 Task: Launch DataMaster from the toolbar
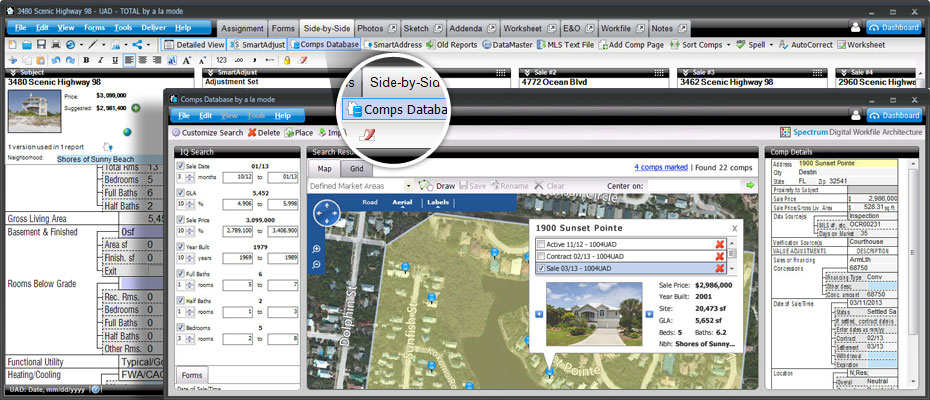[x=507, y=45]
